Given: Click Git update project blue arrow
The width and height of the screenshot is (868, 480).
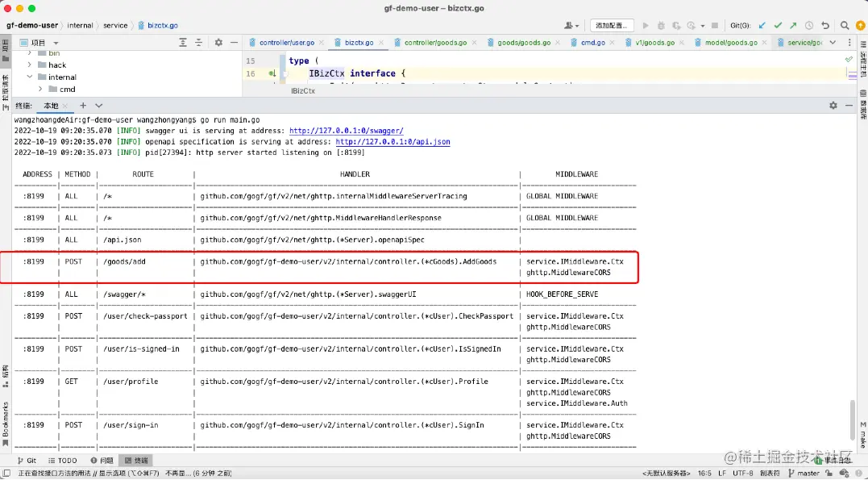Looking at the screenshot, I should [x=762, y=26].
